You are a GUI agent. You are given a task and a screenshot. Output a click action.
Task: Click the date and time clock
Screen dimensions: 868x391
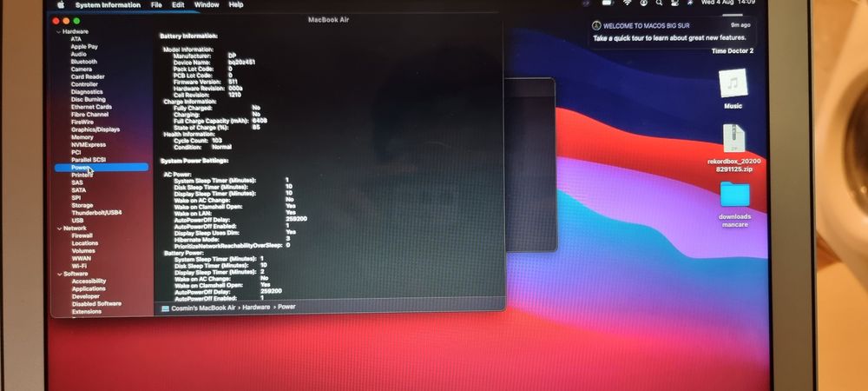pos(728,3)
